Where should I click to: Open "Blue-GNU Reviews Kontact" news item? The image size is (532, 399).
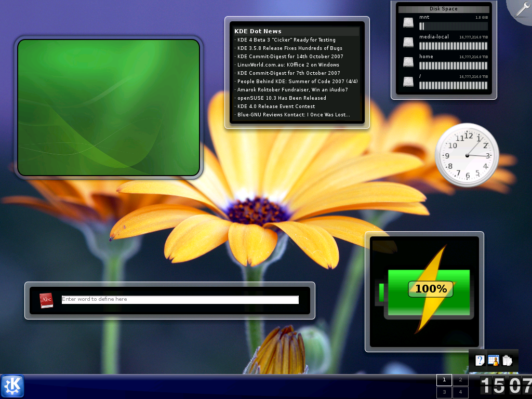click(294, 115)
